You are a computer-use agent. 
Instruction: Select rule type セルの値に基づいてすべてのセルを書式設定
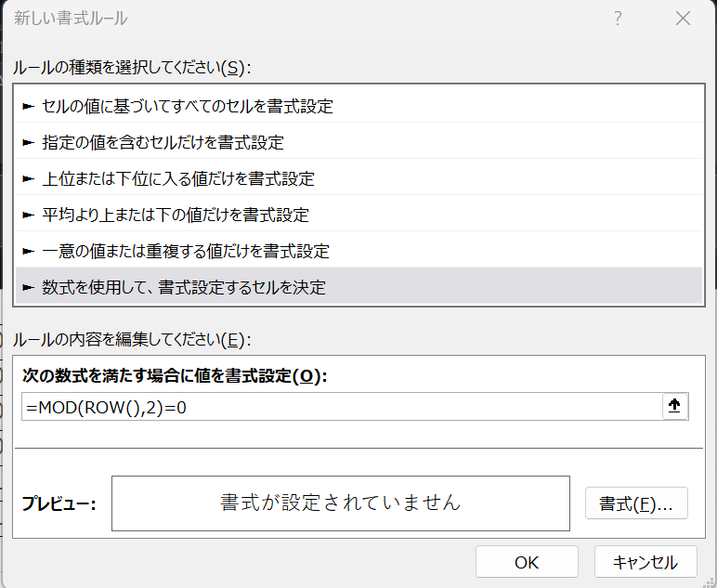(358, 106)
